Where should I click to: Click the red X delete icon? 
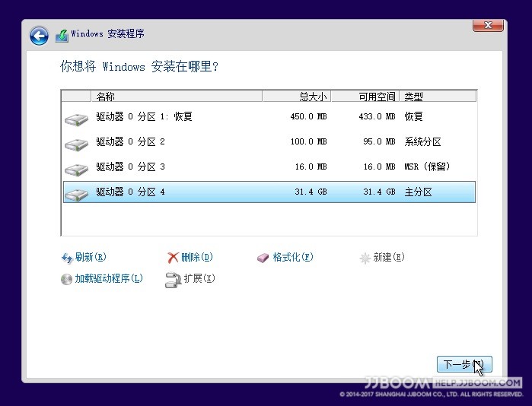(173, 258)
